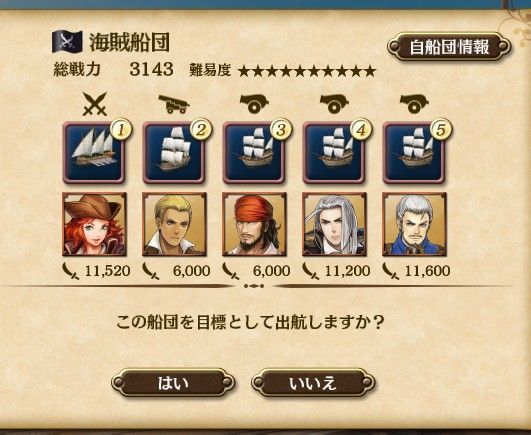Tap the wheeled cannon icon above ship 2
531x435 pixels.
click(x=174, y=104)
